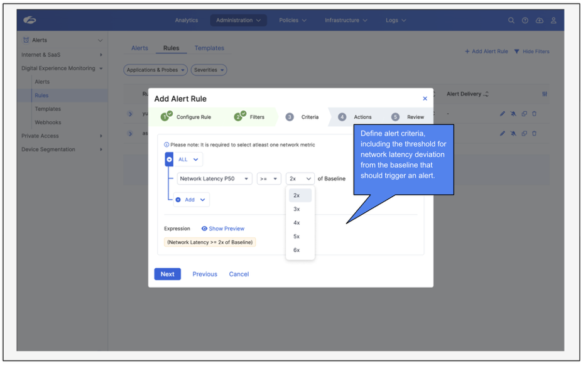Open the user profile icon

point(553,21)
